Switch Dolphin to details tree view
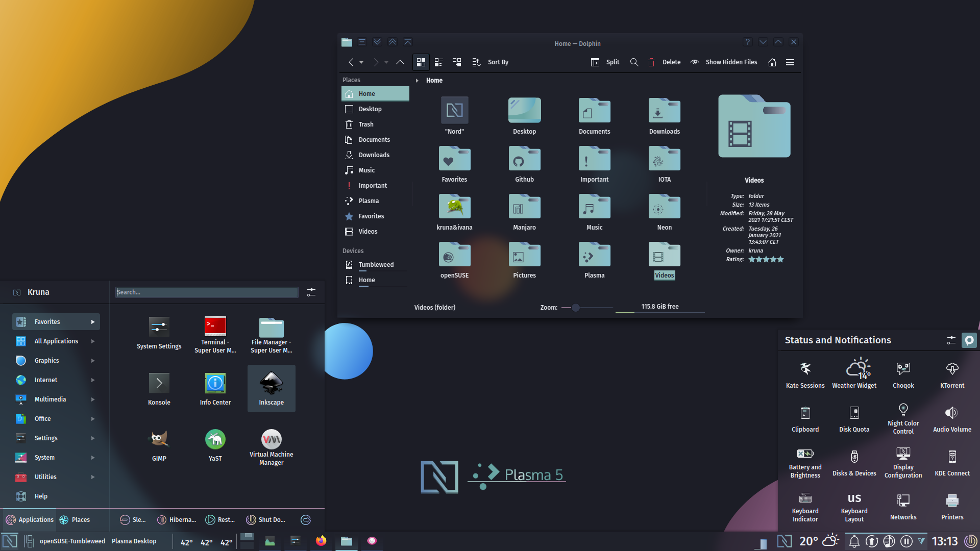This screenshot has height=551, width=980. [x=457, y=62]
